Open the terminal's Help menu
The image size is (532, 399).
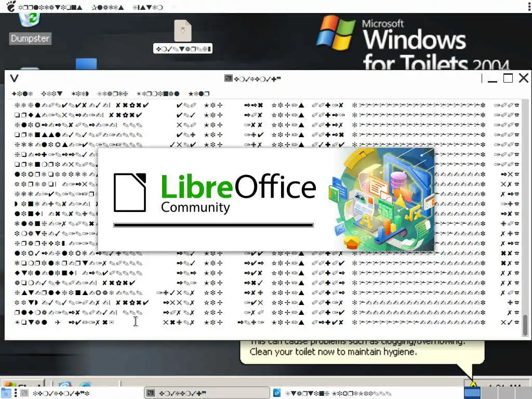pyautogui.click(x=199, y=94)
